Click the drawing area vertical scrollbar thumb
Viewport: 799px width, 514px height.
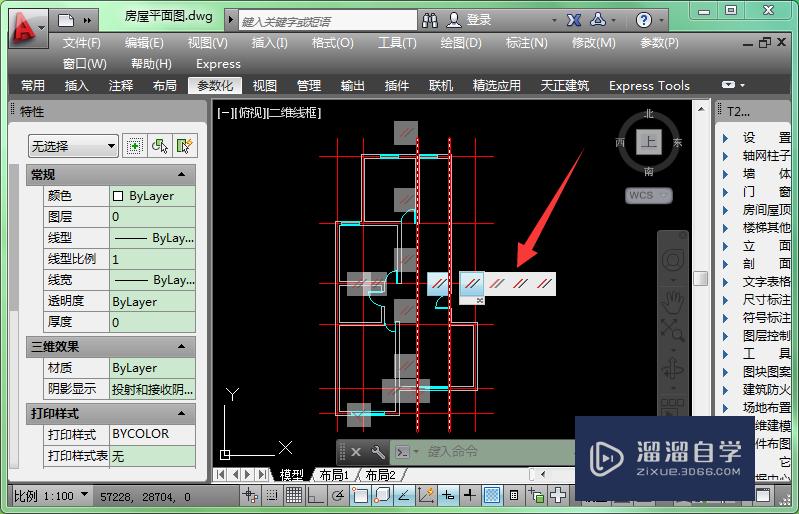(700, 278)
